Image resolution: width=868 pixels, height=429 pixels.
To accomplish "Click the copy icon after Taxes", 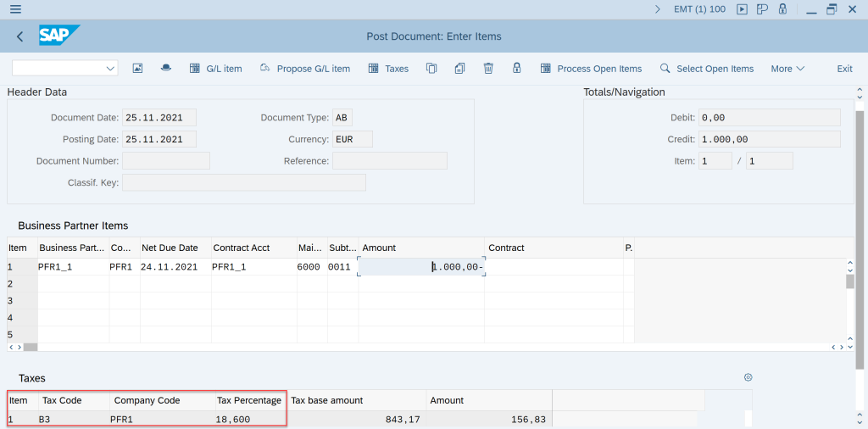I will [431, 68].
